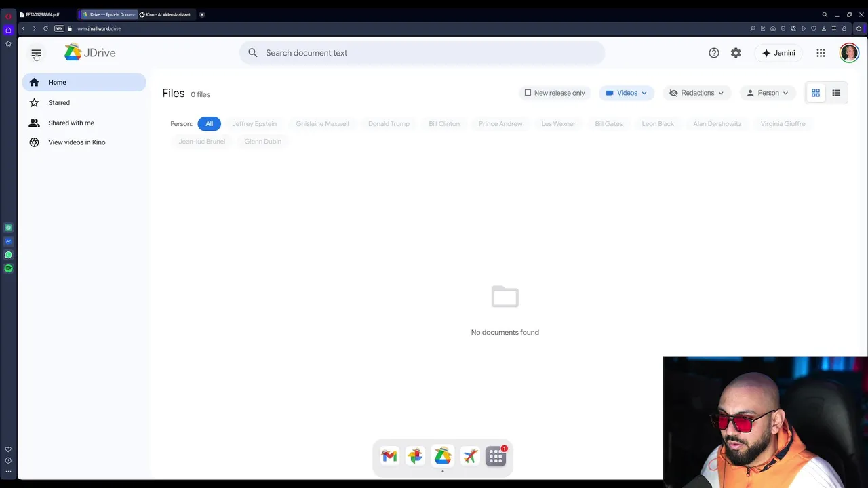Select Home in the sidebar
This screenshot has height=488, width=868.
(84, 82)
